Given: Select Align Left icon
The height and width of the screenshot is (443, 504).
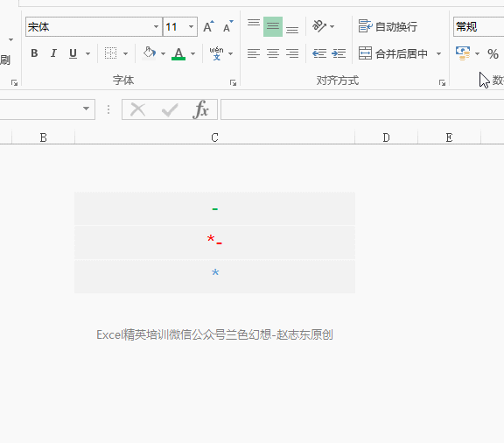Looking at the screenshot, I should [254, 53].
